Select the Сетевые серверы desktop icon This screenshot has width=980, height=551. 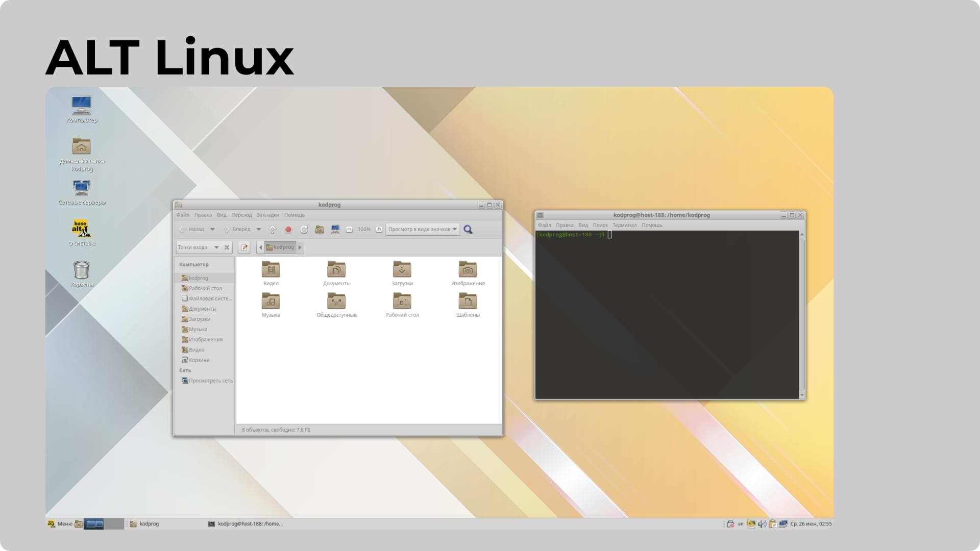tap(82, 192)
